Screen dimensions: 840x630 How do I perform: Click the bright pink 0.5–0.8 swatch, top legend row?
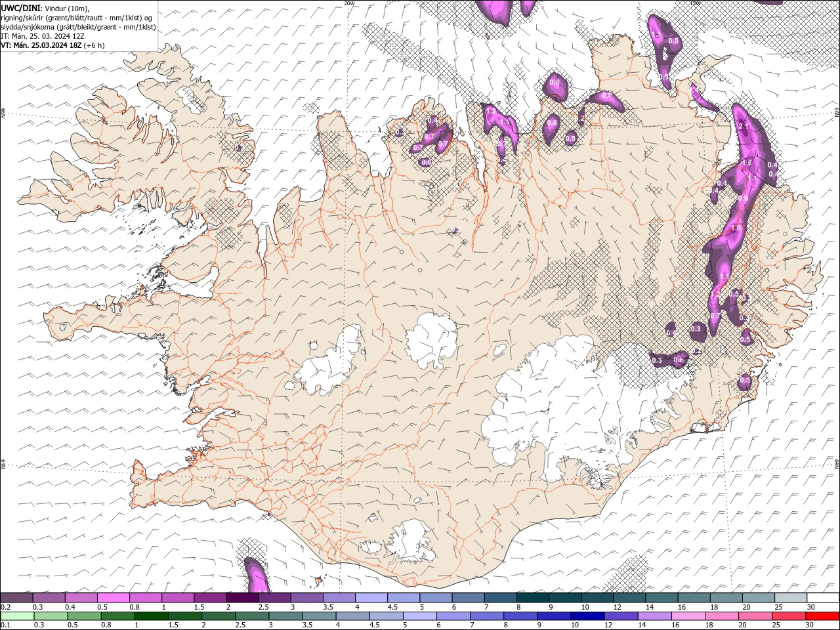113,598
